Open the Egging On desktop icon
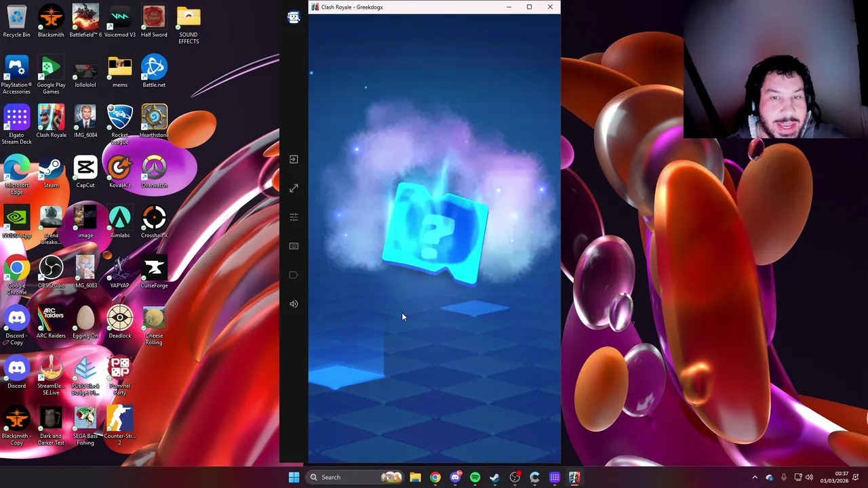Screen dimensions: 868x488 coord(85,323)
